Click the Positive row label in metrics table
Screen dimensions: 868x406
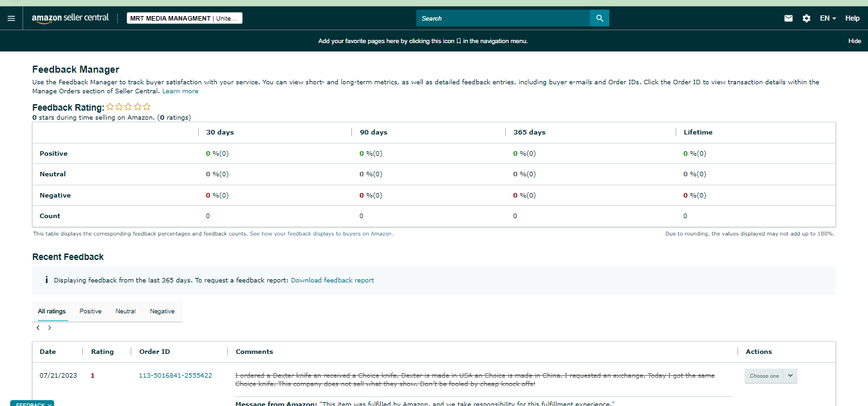coord(53,154)
